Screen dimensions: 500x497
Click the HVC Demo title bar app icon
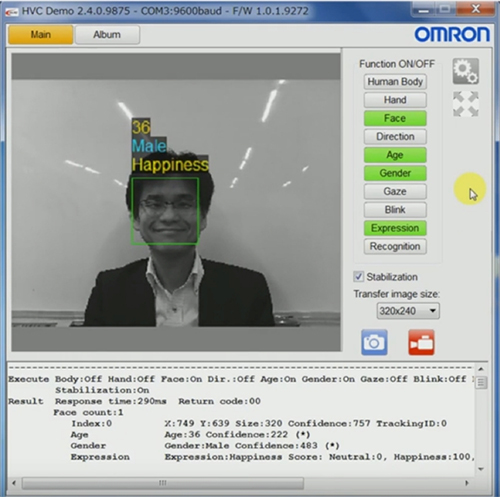point(12,11)
